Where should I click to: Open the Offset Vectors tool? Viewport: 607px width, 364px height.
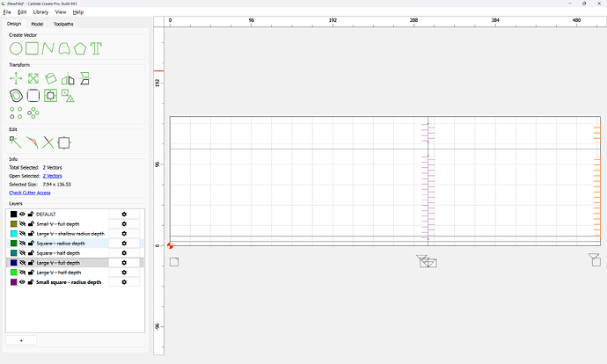pyautogui.click(x=16, y=96)
